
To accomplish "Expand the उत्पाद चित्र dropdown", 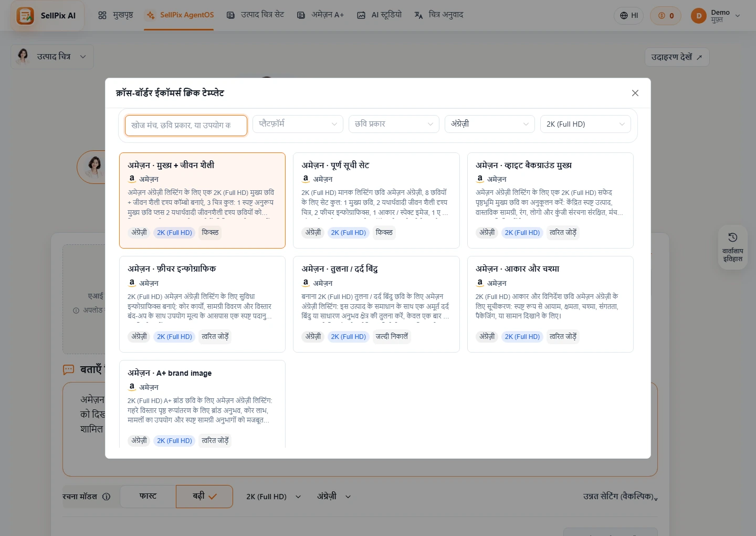I will tap(52, 57).
